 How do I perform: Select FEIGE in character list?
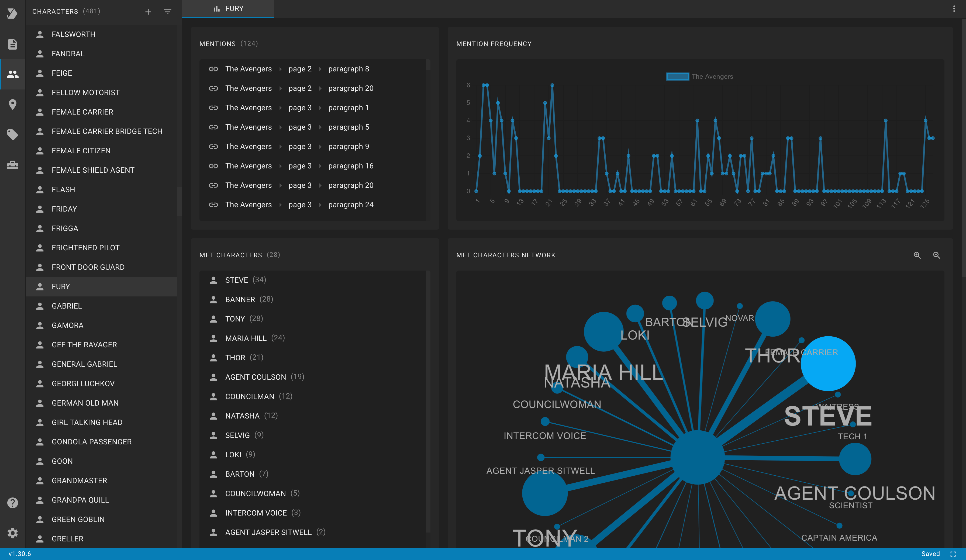point(102,73)
